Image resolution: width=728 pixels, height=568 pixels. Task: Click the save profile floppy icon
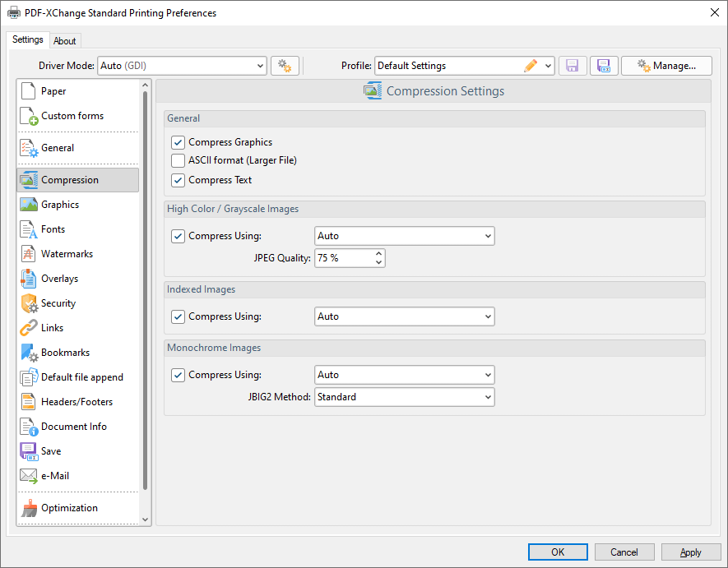click(573, 66)
